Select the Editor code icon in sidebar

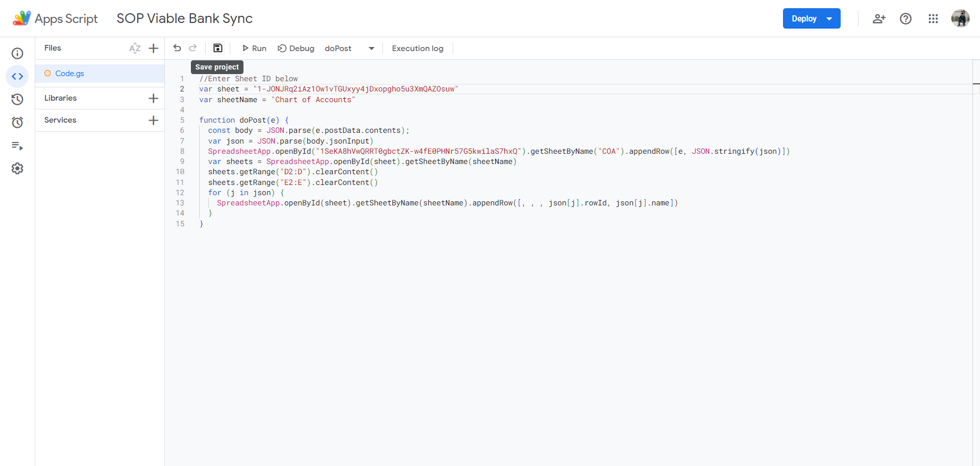pos(17,77)
